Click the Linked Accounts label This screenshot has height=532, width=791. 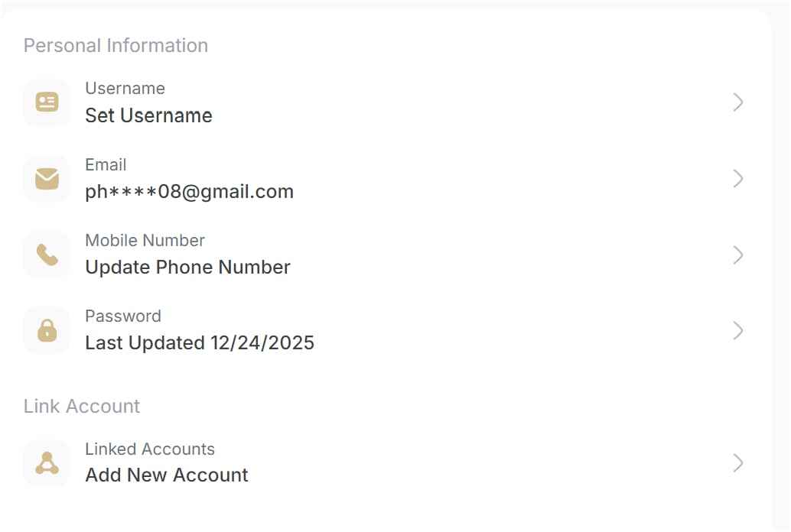pos(150,449)
